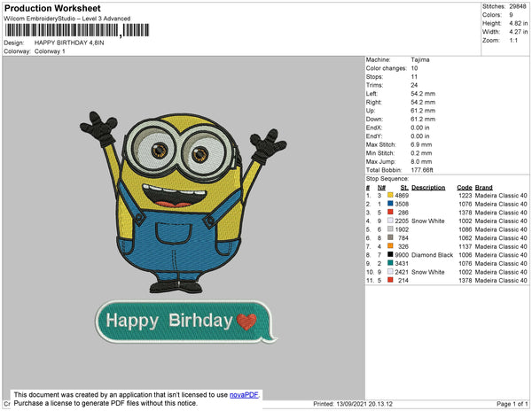Viewport: 532px width, 411px height.
Task: Choose the orange swatch in stop 7
Action: (390, 246)
